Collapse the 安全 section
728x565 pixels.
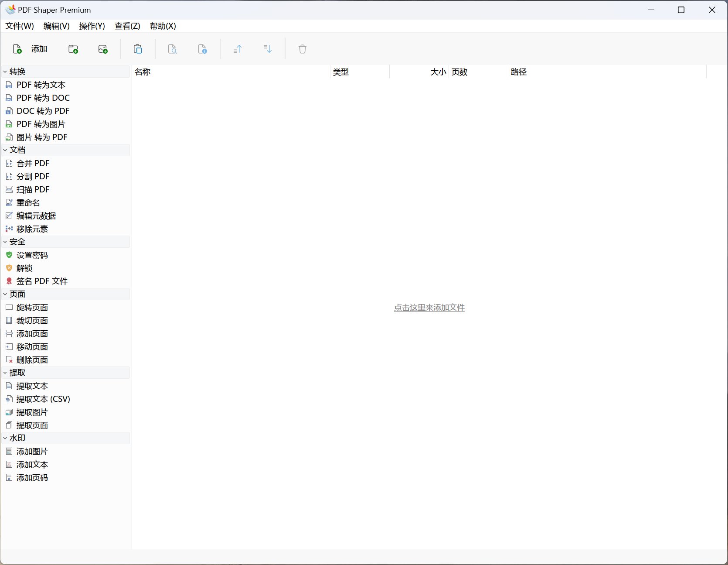(5, 242)
